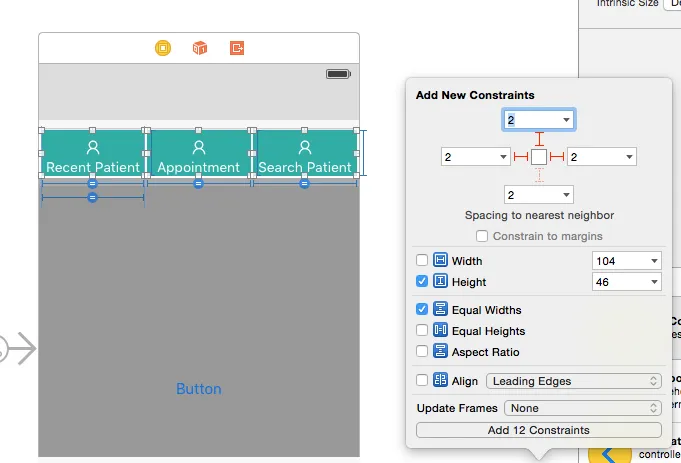Toggle the right spacing constraint strut

(558, 157)
